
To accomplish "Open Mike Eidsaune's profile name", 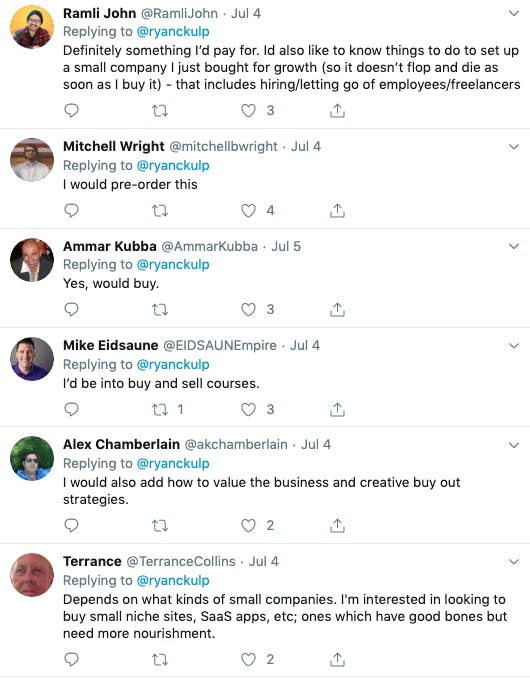I will click(110, 345).
